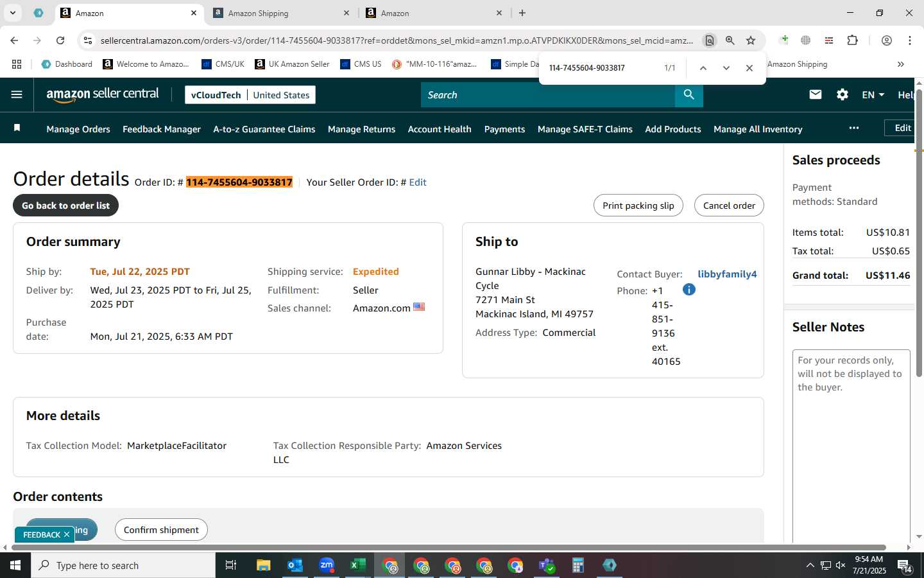
Task: Click the libbyfamily4 contact buyer link
Action: tap(727, 274)
